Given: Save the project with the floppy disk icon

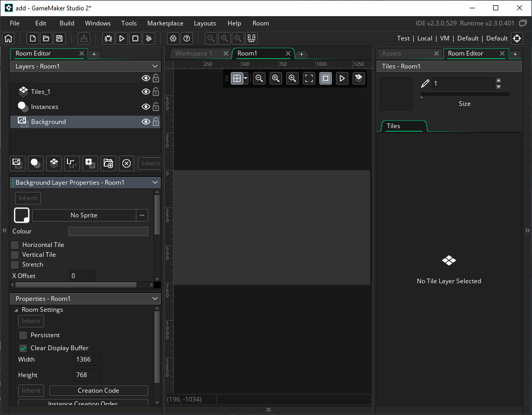Looking at the screenshot, I should pyautogui.click(x=60, y=38).
